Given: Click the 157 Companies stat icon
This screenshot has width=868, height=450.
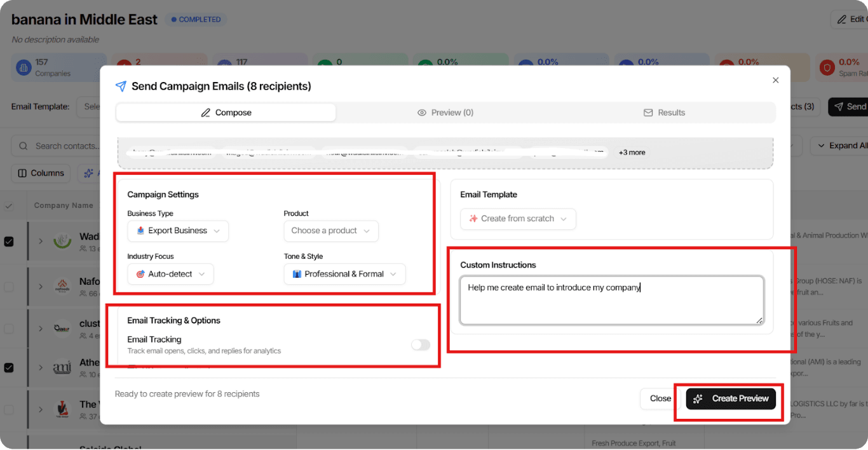Looking at the screenshot, I should tap(24, 67).
